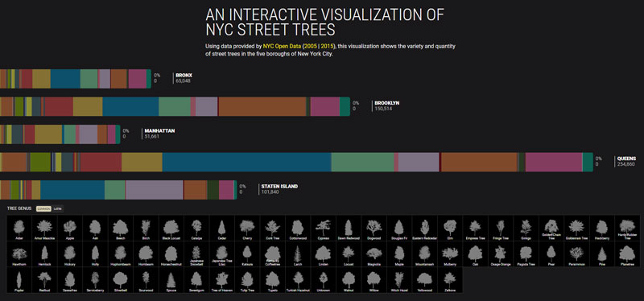This screenshot has height=301, width=644.
Task: Choose the Magnolia tree genus tile
Action: [x=374, y=255]
